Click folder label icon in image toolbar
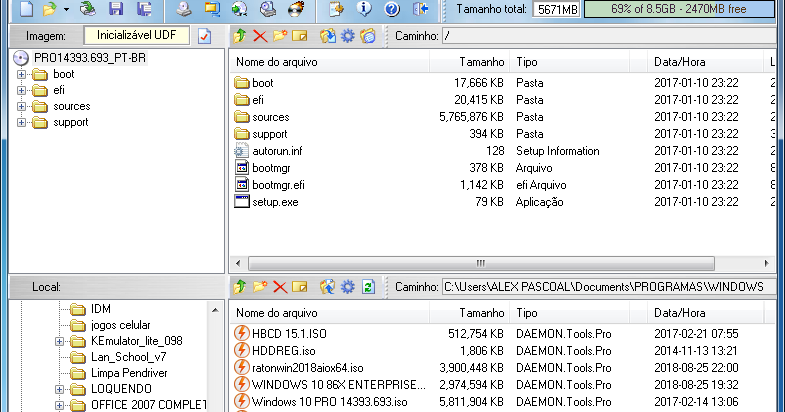The height and width of the screenshot is (412, 785). [x=368, y=36]
